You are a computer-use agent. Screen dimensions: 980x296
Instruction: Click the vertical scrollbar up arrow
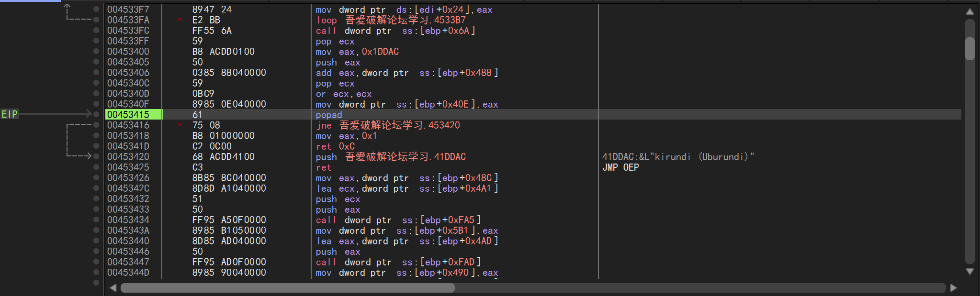tap(970, 11)
